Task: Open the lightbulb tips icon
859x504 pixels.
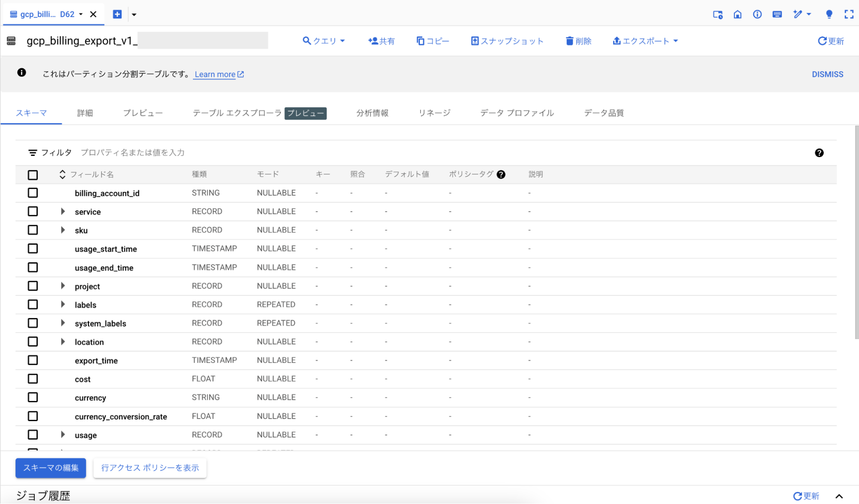Action: pos(829,14)
